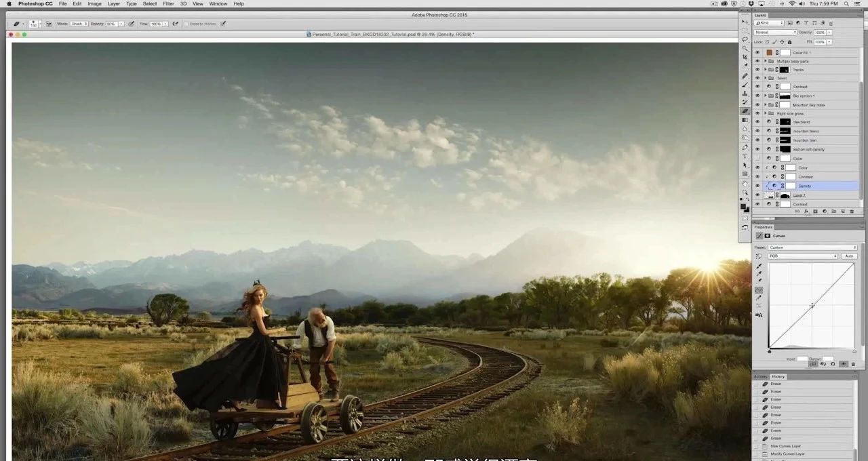Open the Window menu
This screenshot has width=868, height=461.
pyautogui.click(x=218, y=4)
